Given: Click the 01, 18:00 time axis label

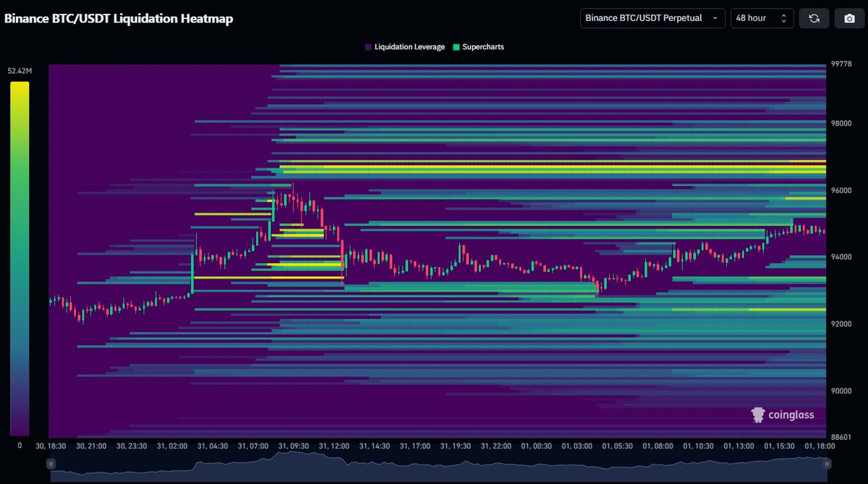Looking at the screenshot, I should tap(820, 446).
